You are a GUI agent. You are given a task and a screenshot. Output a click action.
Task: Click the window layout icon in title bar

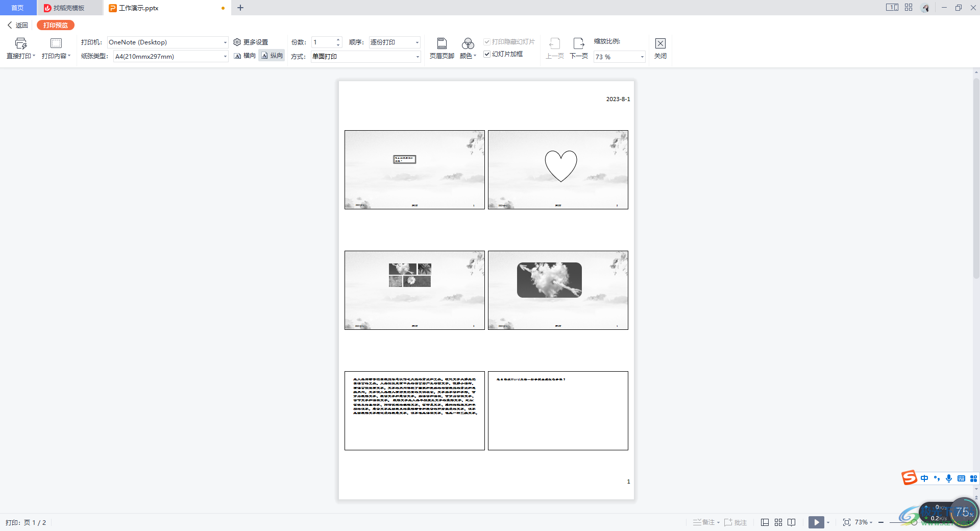[892, 8]
